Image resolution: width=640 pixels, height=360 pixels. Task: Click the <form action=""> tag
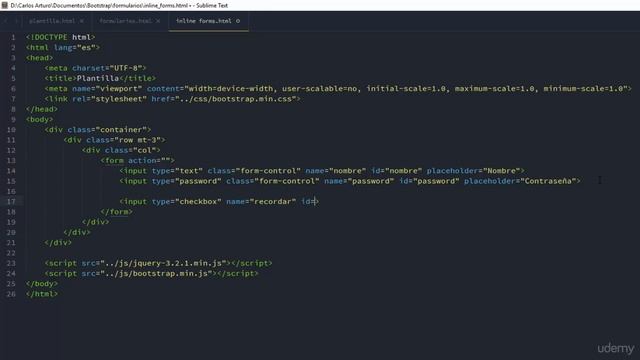pyautogui.click(x=137, y=160)
